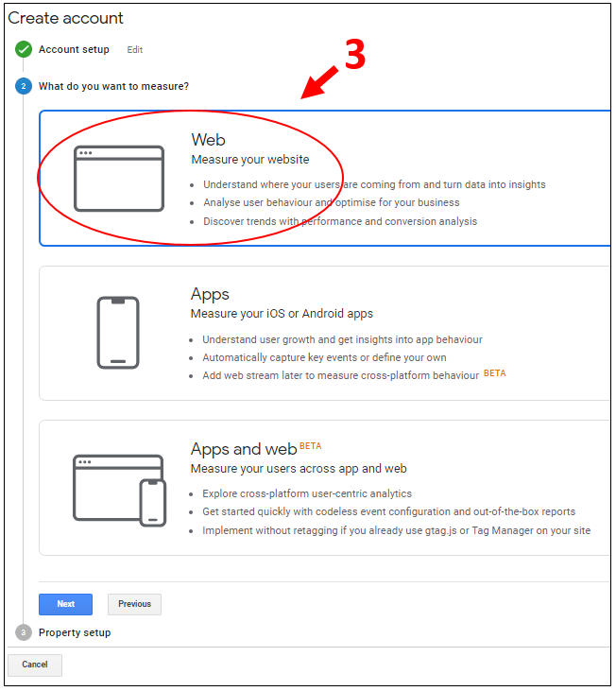Edit the Account setup step
Viewport: 616px width, 691px height.
point(135,50)
